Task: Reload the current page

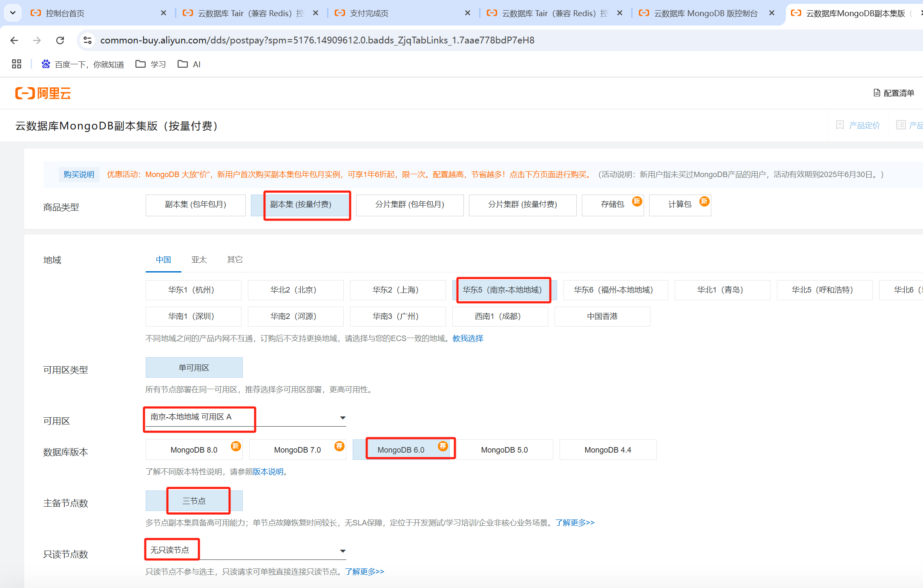Action: pos(60,40)
